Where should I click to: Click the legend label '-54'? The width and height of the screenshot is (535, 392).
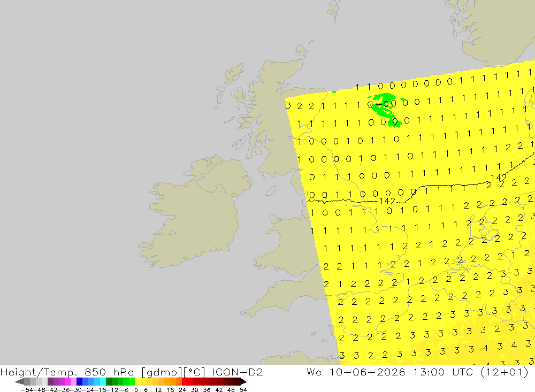[27, 390]
